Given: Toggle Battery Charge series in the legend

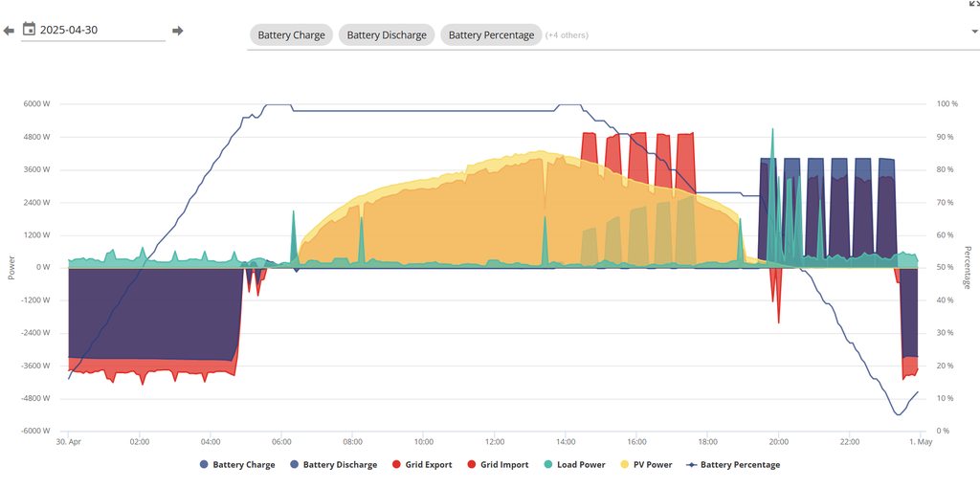Looking at the screenshot, I should point(243,465).
